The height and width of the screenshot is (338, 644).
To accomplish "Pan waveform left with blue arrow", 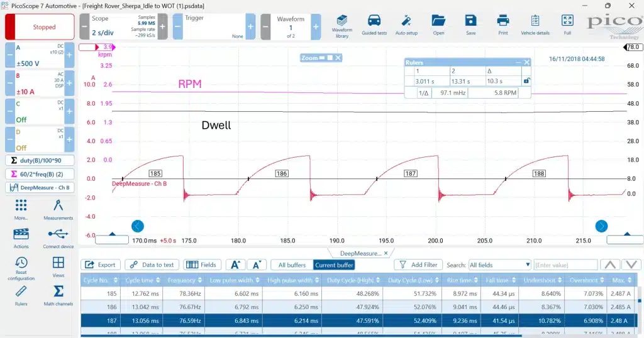I will [x=138, y=226].
